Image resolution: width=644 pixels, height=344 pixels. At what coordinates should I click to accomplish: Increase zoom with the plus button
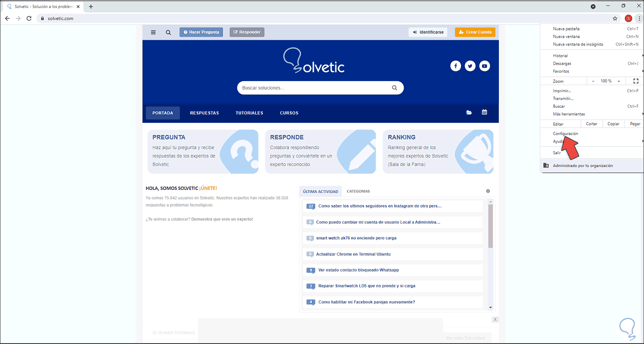(619, 81)
